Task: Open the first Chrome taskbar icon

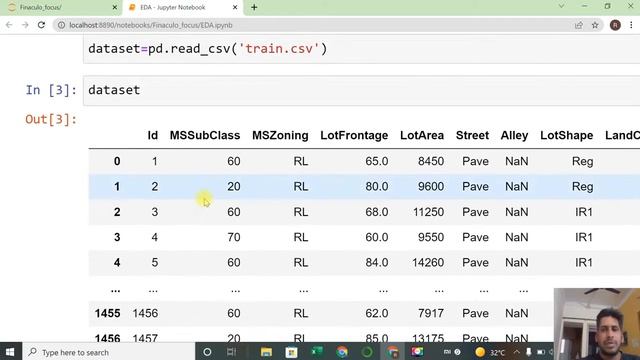Action: [x=342, y=352]
